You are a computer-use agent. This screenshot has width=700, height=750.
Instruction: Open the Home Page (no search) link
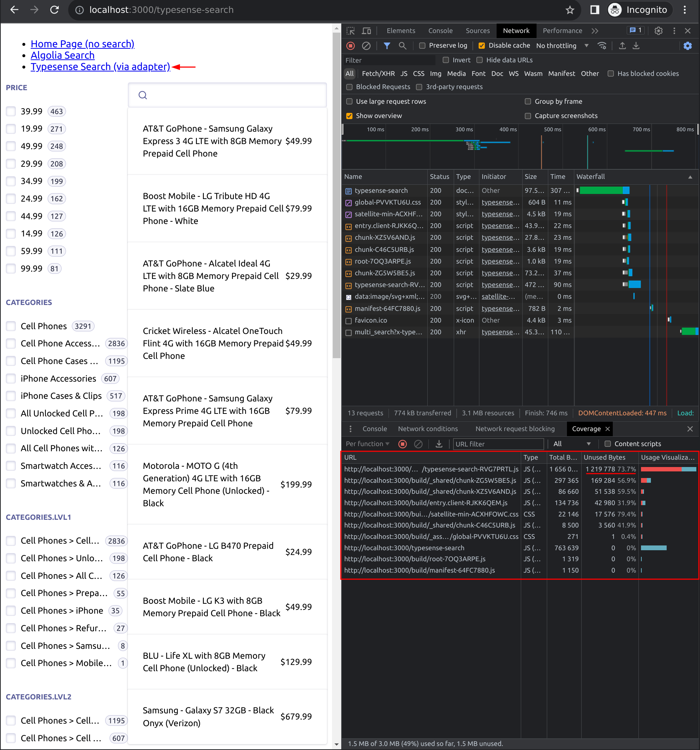click(82, 44)
